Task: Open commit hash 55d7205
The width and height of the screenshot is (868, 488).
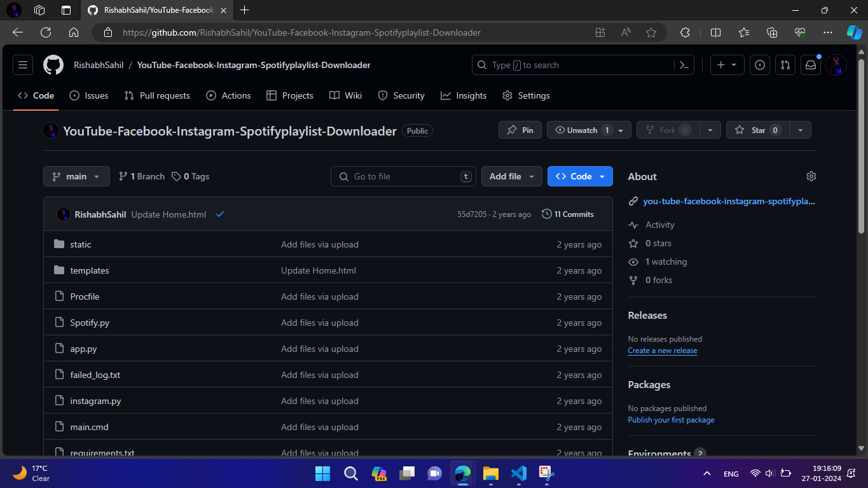Action: point(472,214)
